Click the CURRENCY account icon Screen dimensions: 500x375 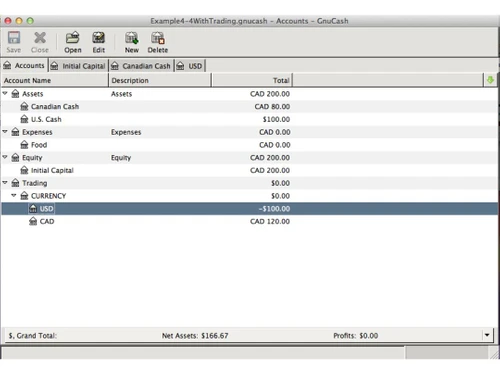tap(24, 196)
